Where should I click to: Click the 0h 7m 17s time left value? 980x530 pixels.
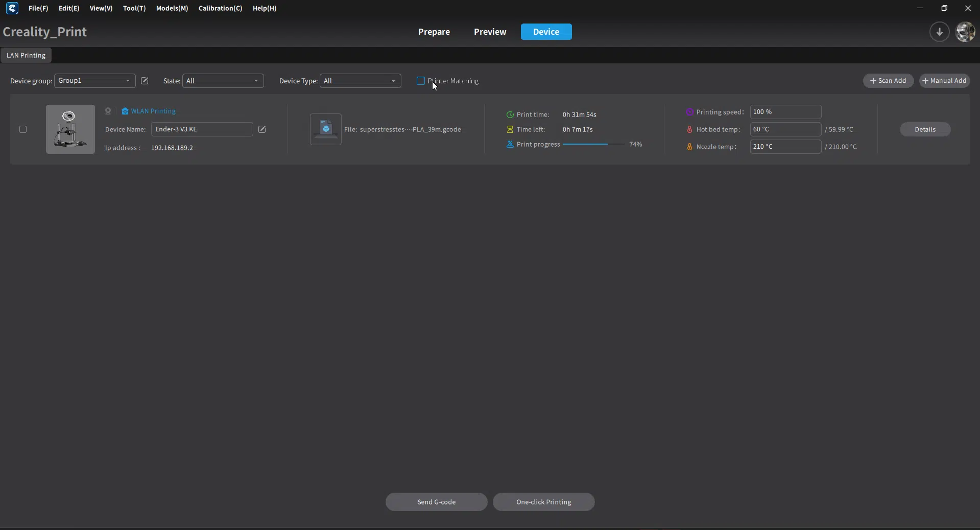578,129
